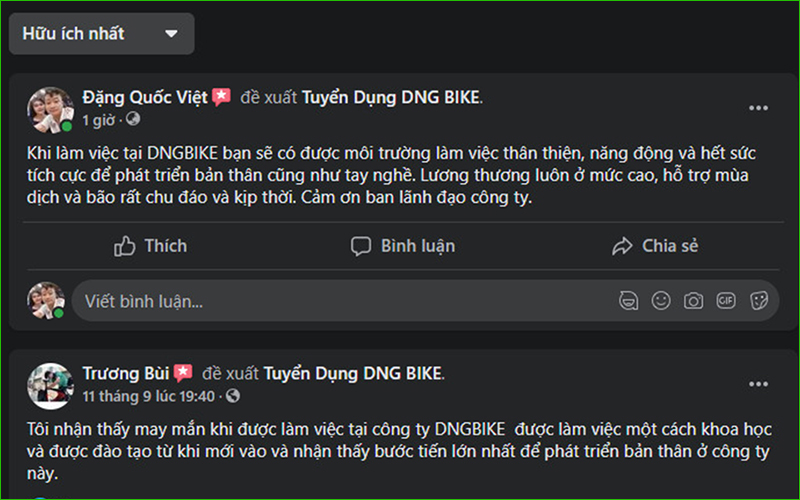This screenshot has width=800, height=500.
Task: Click the 11 tháng 9 lúc 19:40 timestamp
Action: pos(152,397)
